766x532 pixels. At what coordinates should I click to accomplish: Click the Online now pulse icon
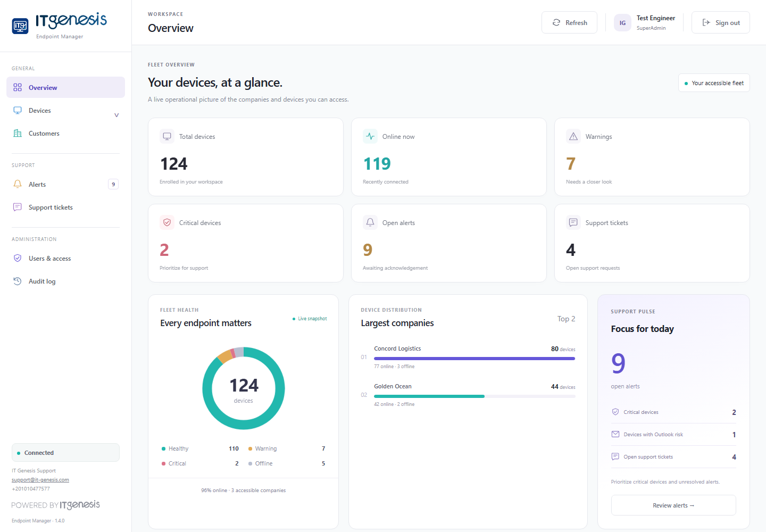[370, 136]
